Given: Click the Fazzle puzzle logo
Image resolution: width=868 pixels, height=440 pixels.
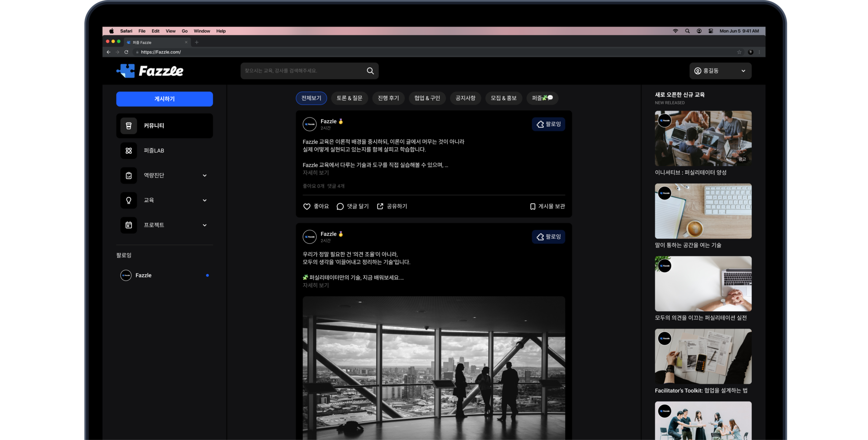Looking at the screenshot, I should (x=150, y=71).
